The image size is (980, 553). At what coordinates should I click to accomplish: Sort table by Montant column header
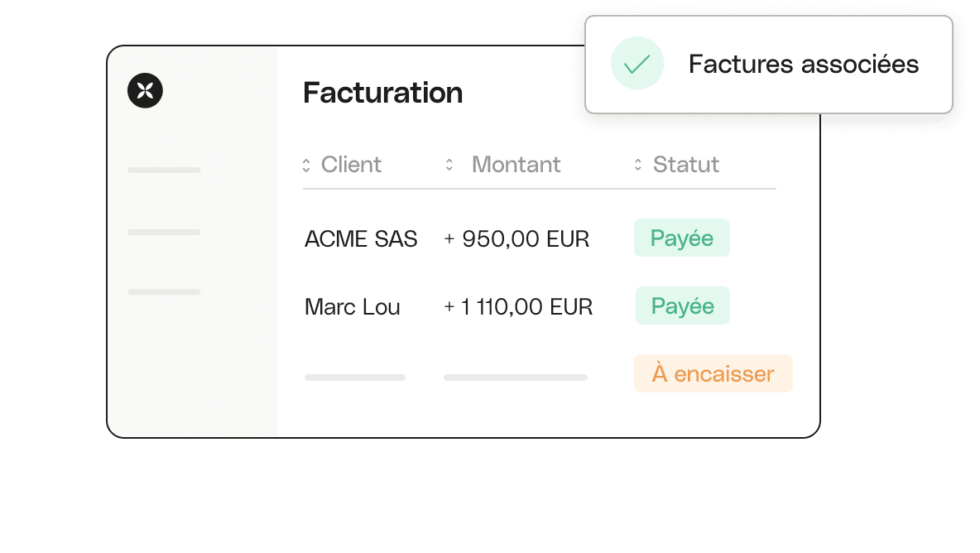point(516,165)
